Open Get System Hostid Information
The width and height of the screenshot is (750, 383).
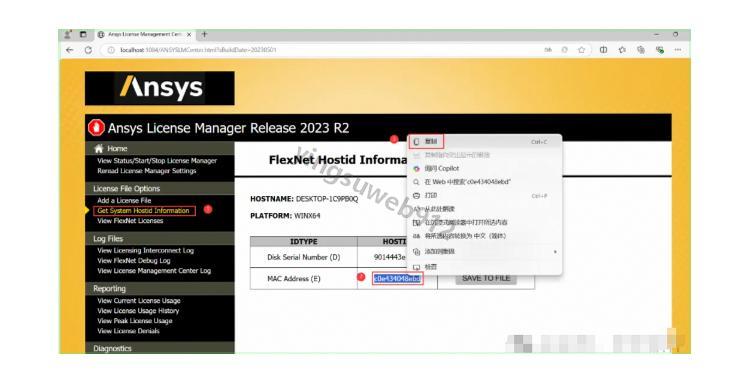coord(144,210)
